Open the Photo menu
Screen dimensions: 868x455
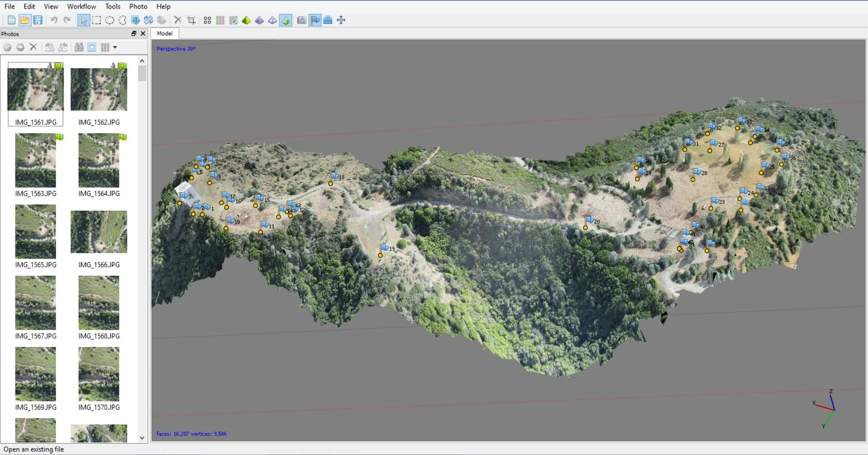tap(138, 6)
